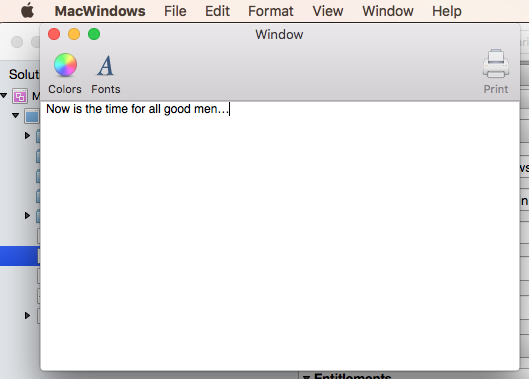The height and width of the screenshot is (379, 529).
Task: Minimize the Window with yellow button
Action: (x=74, y=34)
